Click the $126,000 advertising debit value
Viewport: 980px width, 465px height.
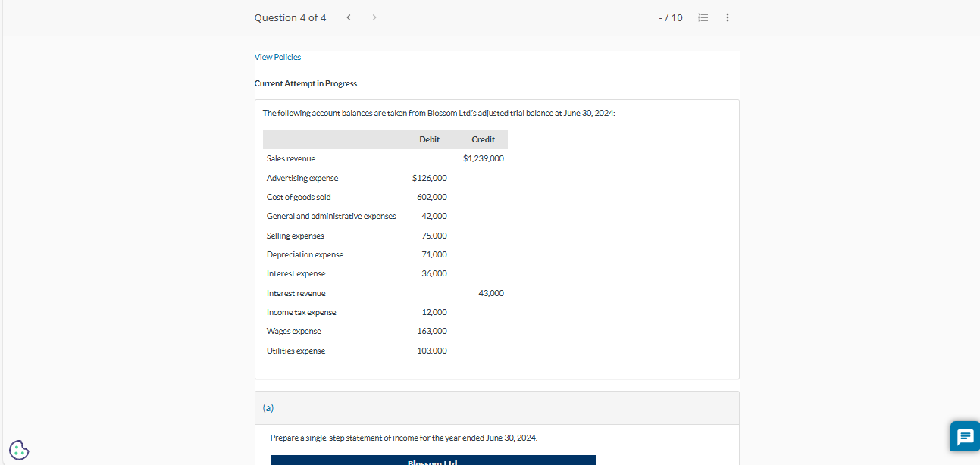[430, 178]
